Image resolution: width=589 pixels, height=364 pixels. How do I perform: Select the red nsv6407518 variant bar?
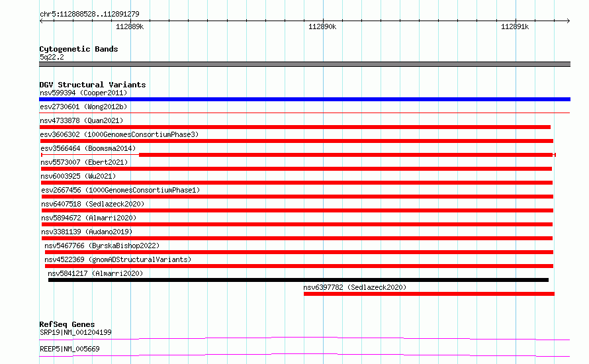click(x=298, y=210)
